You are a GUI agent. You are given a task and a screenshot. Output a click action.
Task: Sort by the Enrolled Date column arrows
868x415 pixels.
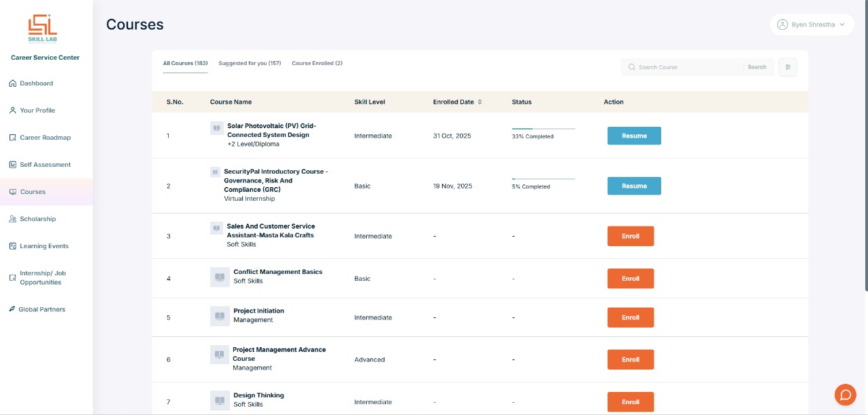(480, 102)
